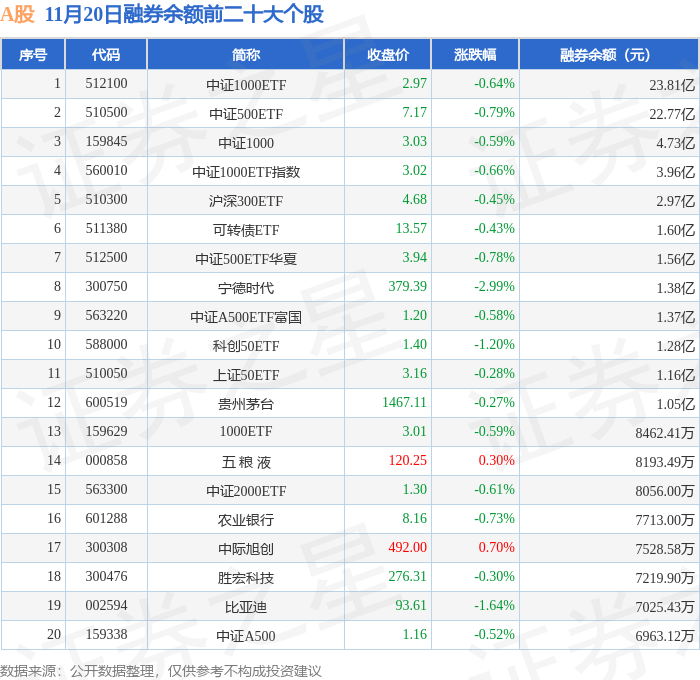
Task: Click the name 宁德时代
Action: [x=246, y=288]
